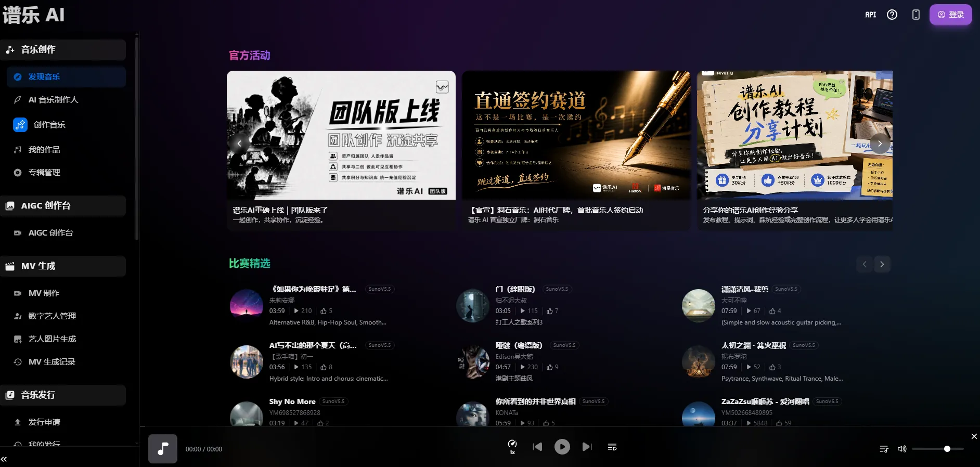Open the help question mark icon
Screen dimensions: 980x467
point(892,15)
